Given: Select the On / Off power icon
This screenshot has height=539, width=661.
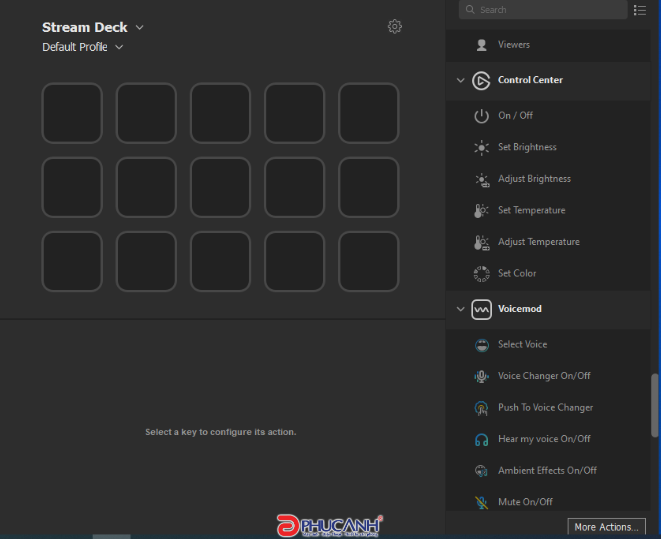Looking at the screenshot, I should (x=481, y=116).
